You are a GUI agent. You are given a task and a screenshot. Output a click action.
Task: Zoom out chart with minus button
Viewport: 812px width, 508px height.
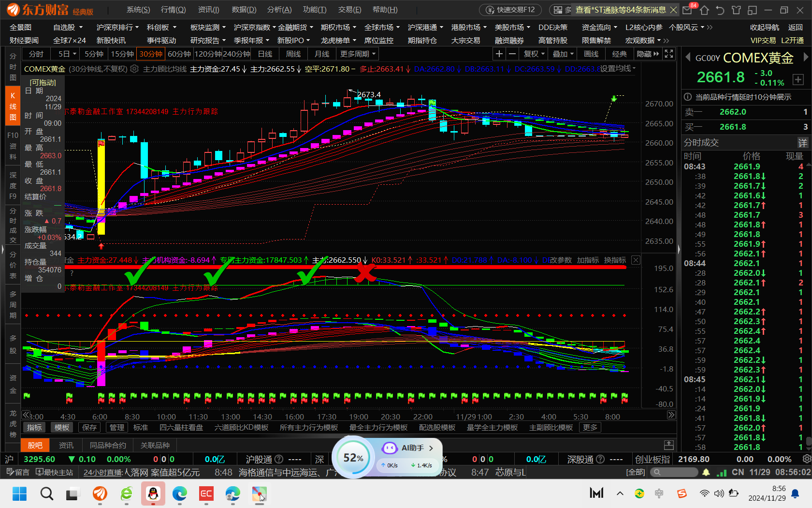click(512, 54)
